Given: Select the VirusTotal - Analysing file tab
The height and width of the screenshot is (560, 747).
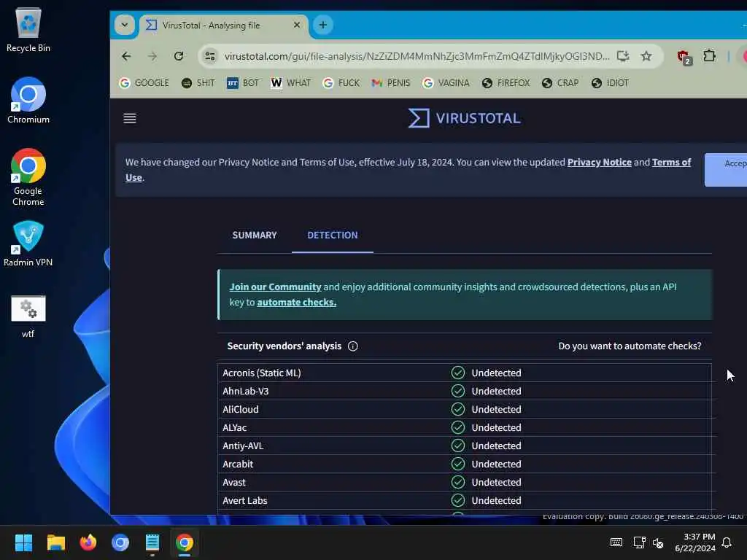Looking at the screenshot, I should point(223,26).
